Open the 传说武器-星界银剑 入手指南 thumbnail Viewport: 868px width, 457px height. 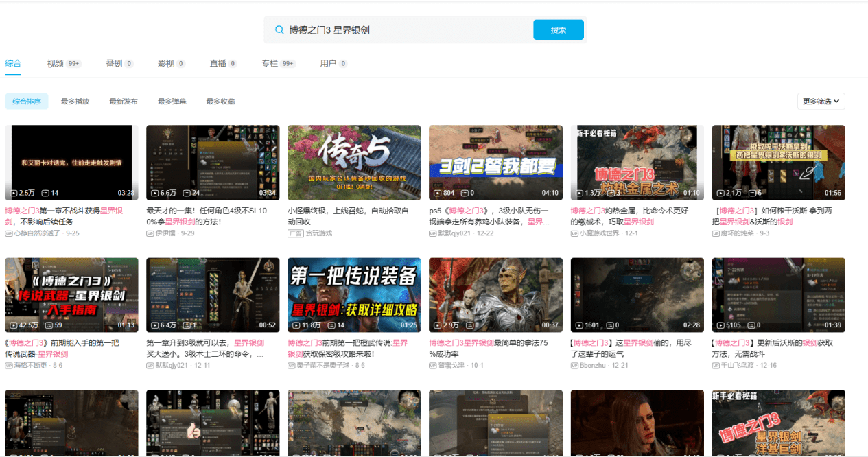click(x=71, y=295)
